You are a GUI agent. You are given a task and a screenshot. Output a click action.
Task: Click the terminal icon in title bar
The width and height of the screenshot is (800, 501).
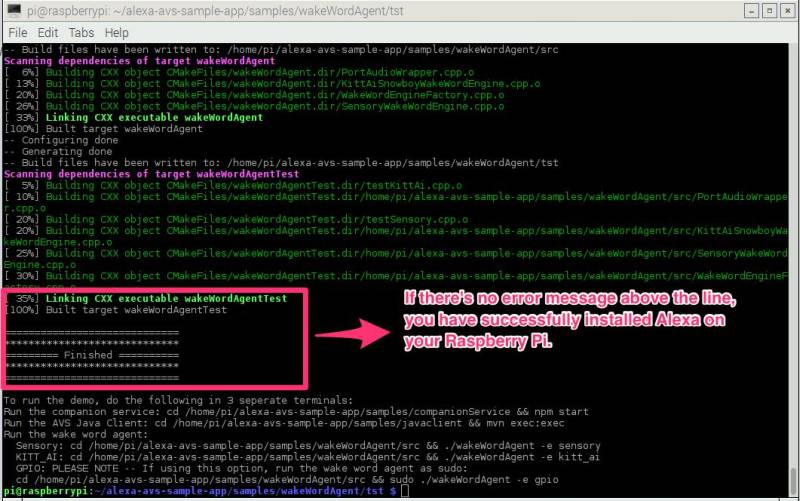(14, 10)
